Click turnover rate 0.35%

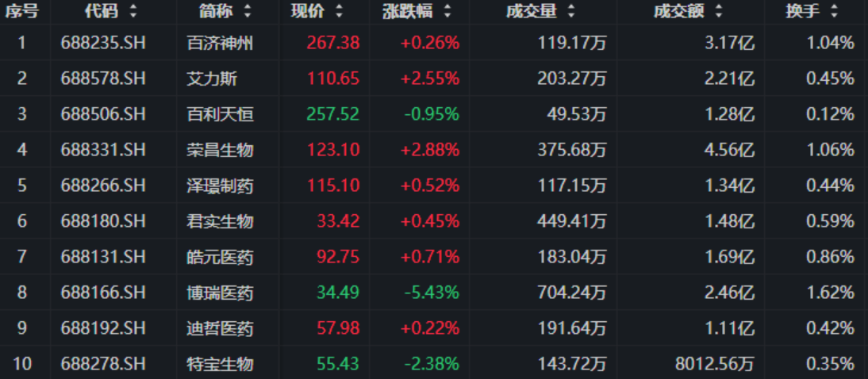pyautogui.click(x=831, y=363)
